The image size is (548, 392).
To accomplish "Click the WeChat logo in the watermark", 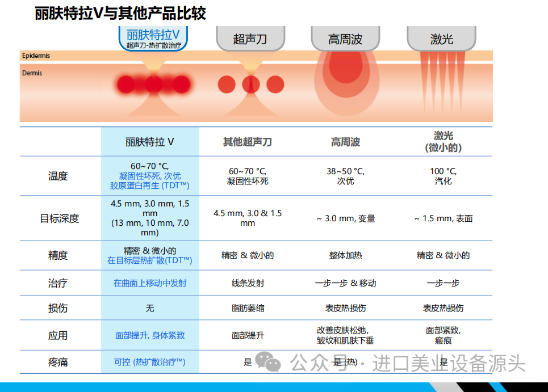I will tap(267, 362).
